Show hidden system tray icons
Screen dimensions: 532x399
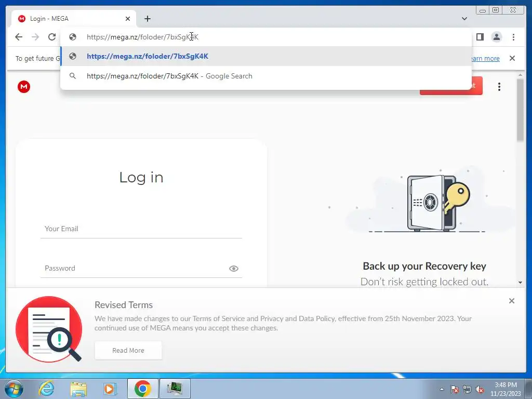[442, 389]
